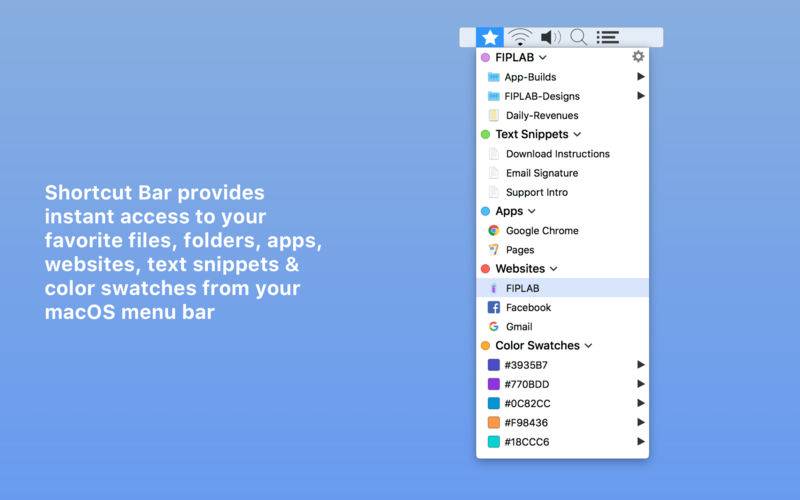Click the Websites group heading
Image resolution: width=800 pixels, height=500 pixels.
[x=520, y=269]
